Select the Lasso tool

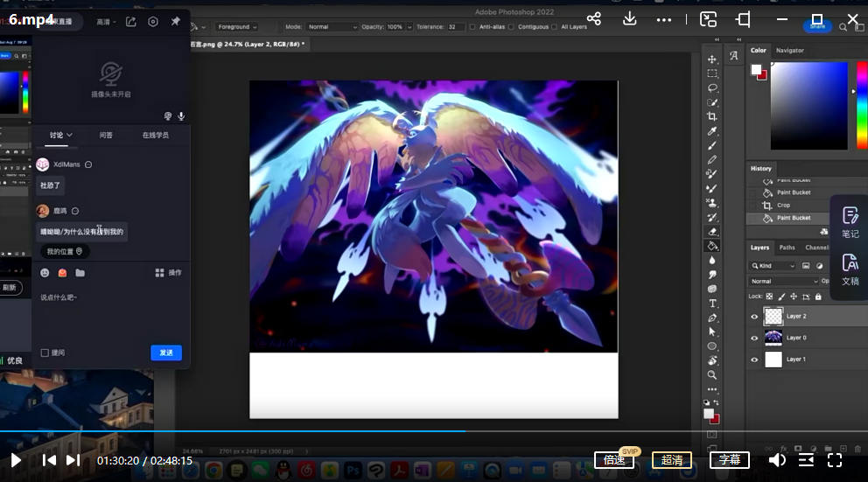(x=712, y=88)
